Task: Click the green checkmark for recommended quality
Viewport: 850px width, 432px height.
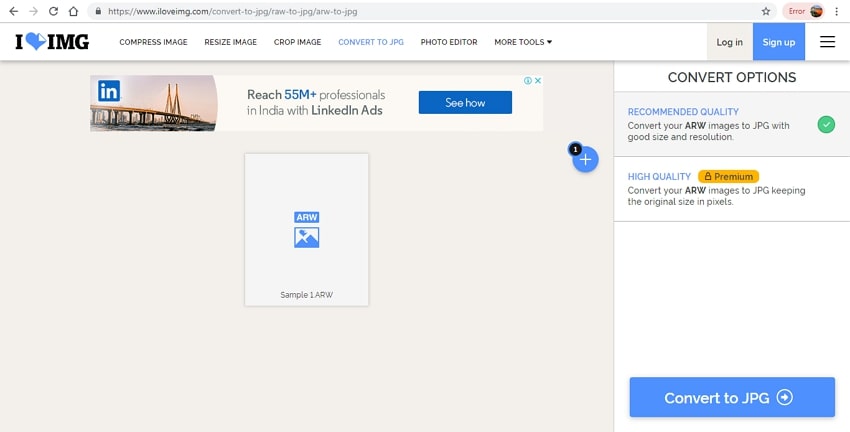Action: coord(826,125)
